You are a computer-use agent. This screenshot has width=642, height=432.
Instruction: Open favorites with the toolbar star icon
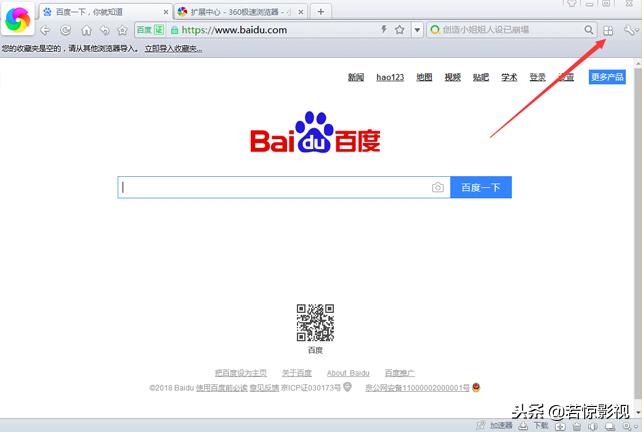click(122, 30)
